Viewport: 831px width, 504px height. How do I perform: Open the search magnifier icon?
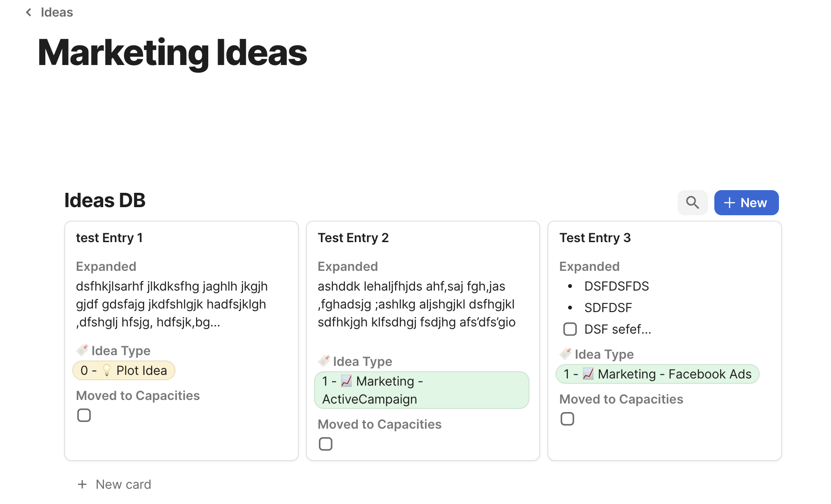point(692,203)
